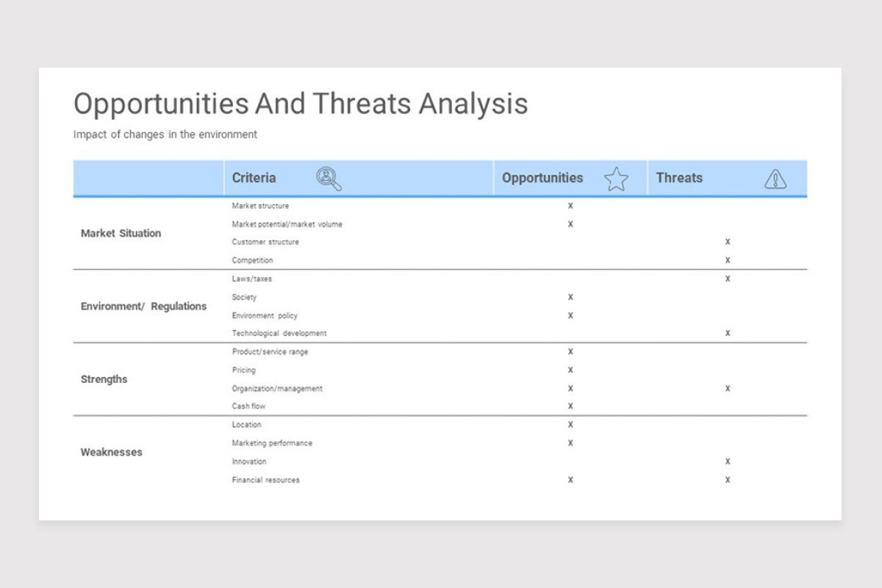Viewport: 882px width, 588px height.
Task: Click the Threats X for Organization/management
Action: (x=728, y=388)
